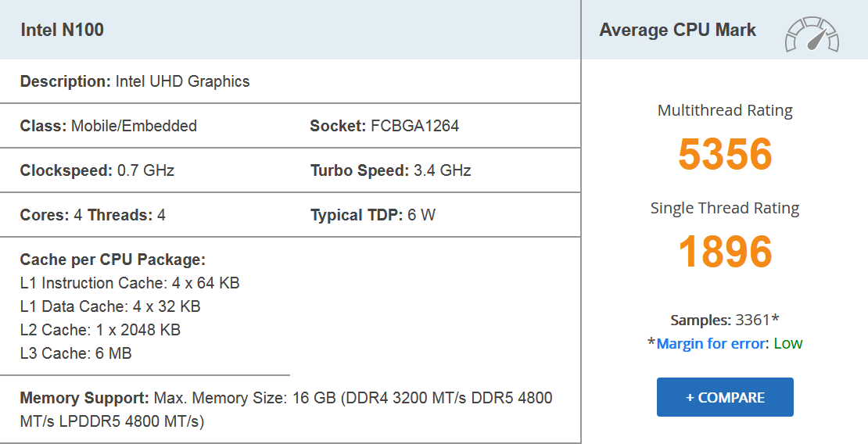Click the Socket FCBGA1264 entry
This screenshot has width=868, height=444.
point(384,126)
